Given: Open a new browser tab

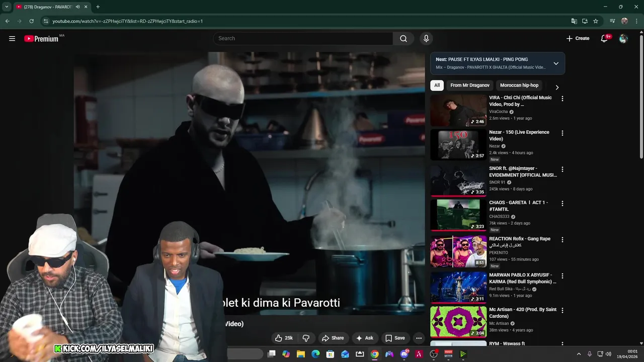Looking at the screenshot, I should (98, 7).
